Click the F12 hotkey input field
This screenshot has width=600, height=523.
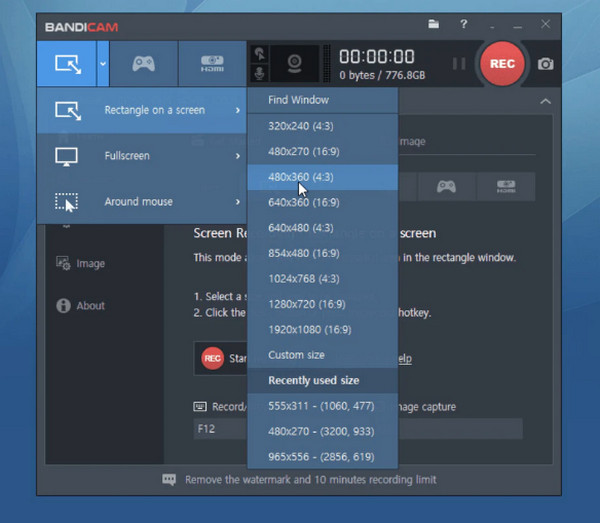click(220, 429)
